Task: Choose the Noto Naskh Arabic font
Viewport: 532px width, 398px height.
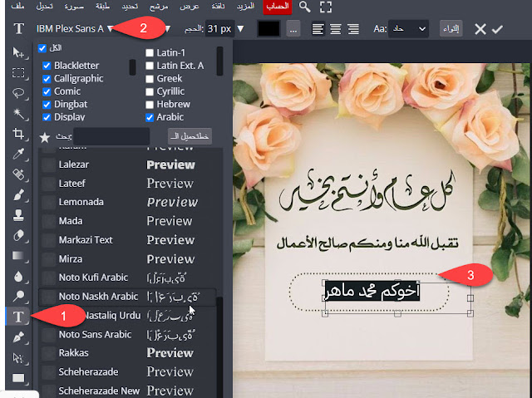Action: [127, 297]
